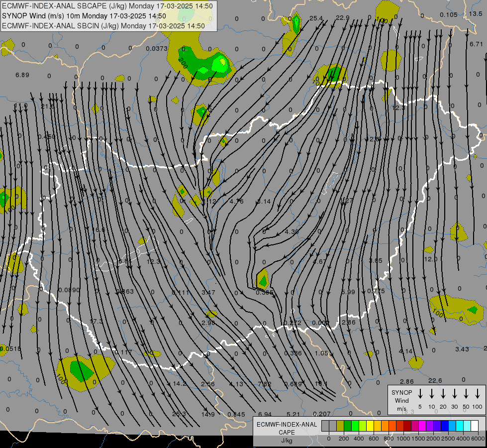Select the bright magenta swatch in the color bar

click(x=422, y=426)
